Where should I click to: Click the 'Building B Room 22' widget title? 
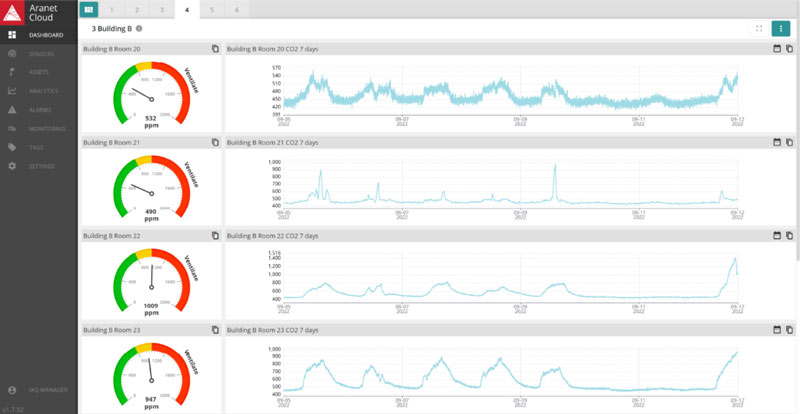click(x=112, y=236)
